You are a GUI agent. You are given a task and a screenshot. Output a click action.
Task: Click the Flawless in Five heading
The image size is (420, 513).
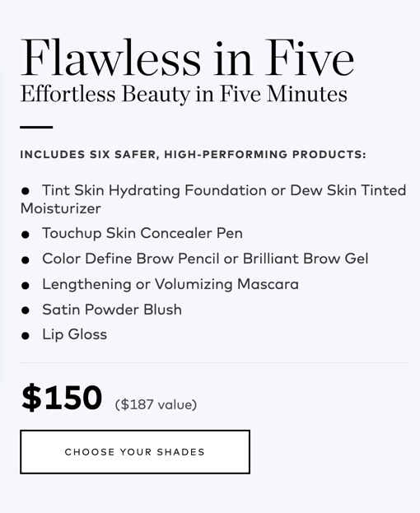[187, 58]
